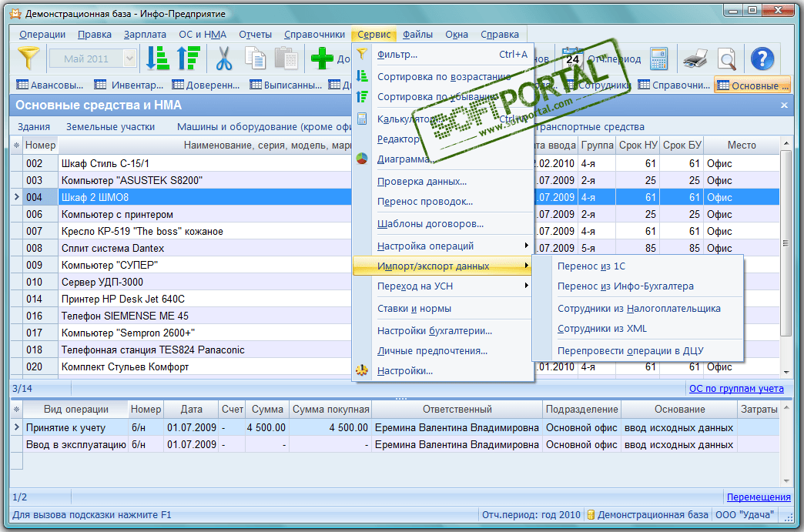This screenshot has width=804, height=532.
Task: Choose Сотрудники из XML entry
Action: coord(638,329)
